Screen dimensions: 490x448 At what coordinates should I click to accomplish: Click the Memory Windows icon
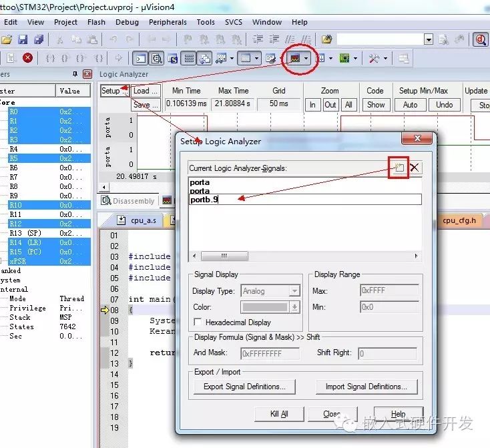point(246,58)
